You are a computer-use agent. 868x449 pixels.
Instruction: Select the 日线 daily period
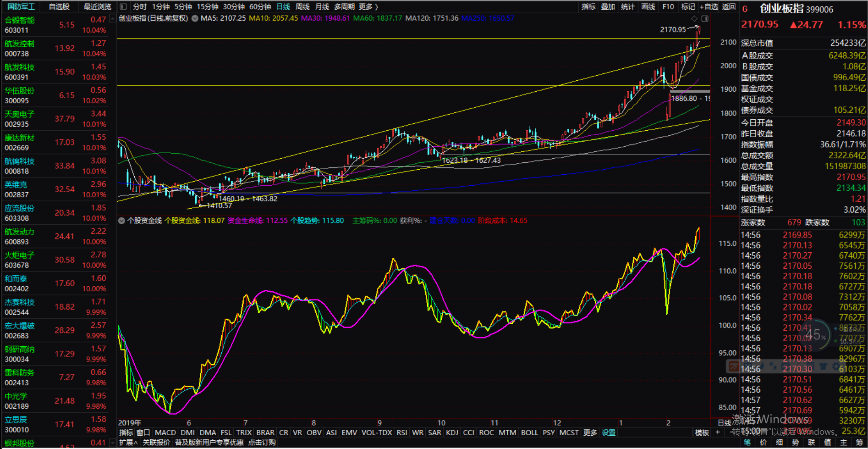pyautogui.click(x=283, y=6)
